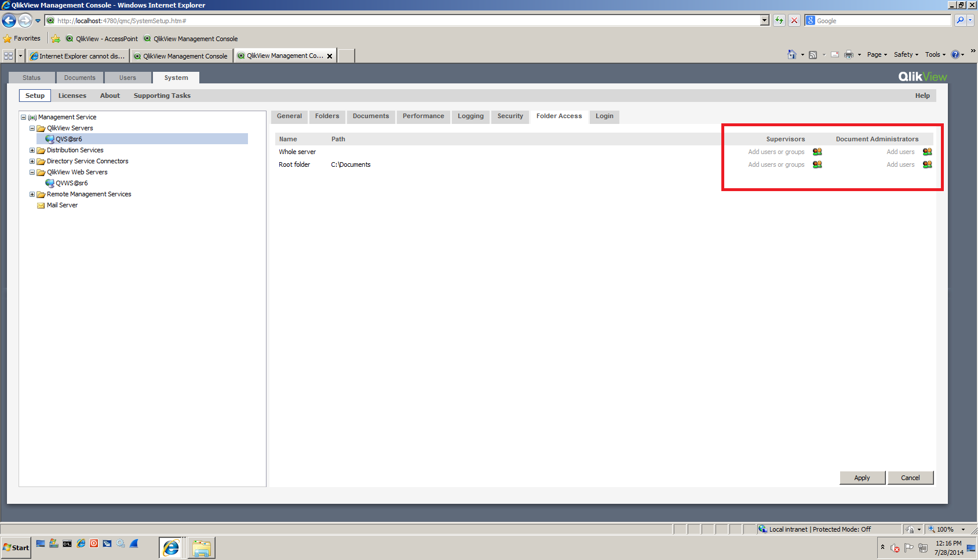Close the active QlikView Management Console tab
The image size is (978, 560).
tap(330, 56)
